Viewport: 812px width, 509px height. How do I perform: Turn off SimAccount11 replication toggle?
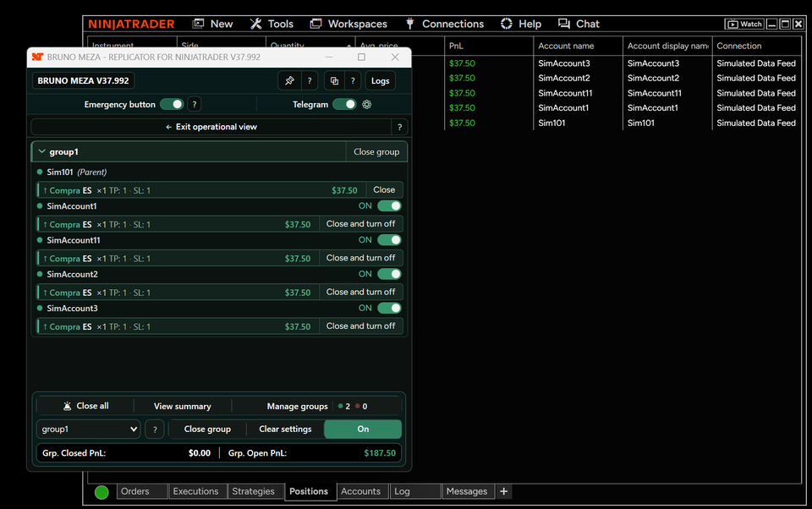[389, 240]
